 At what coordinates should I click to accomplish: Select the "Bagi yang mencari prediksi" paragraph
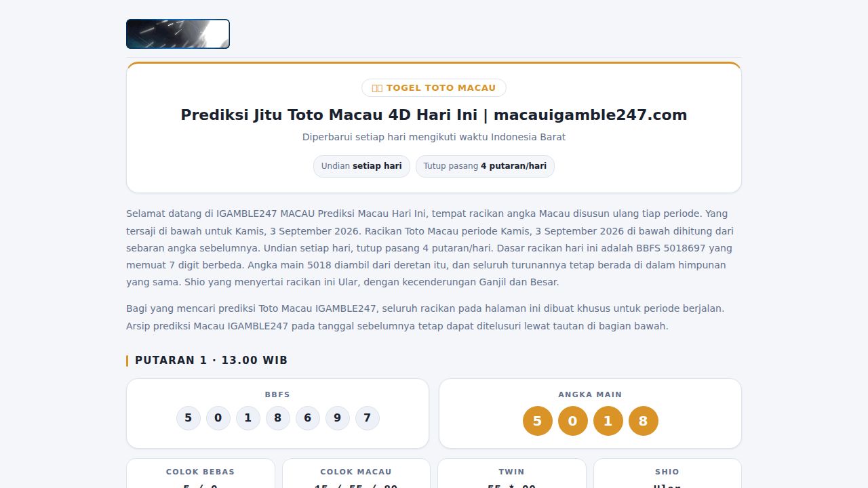pyautogui.click(x=434, y=317)
